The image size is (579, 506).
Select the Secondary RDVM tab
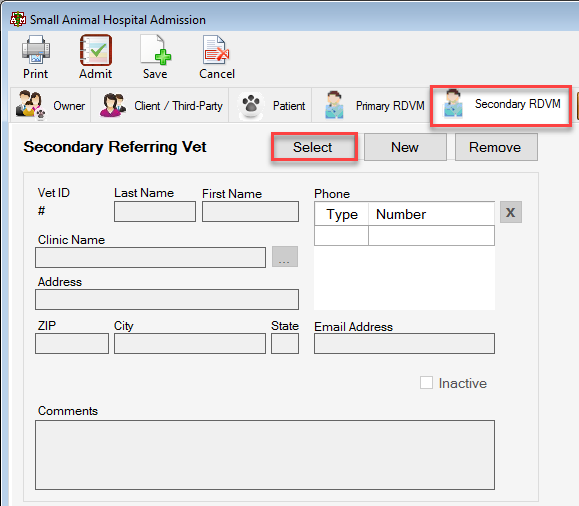501,106
